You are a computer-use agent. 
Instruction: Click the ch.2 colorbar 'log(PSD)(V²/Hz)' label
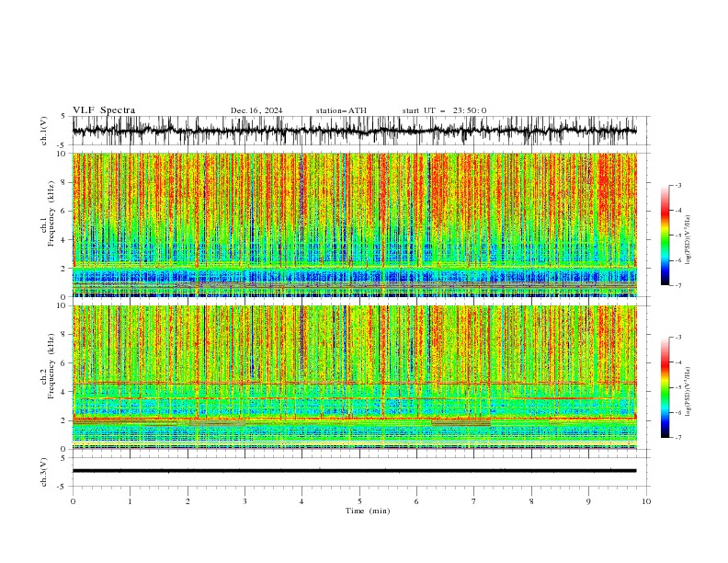click(x=688, y=391)
